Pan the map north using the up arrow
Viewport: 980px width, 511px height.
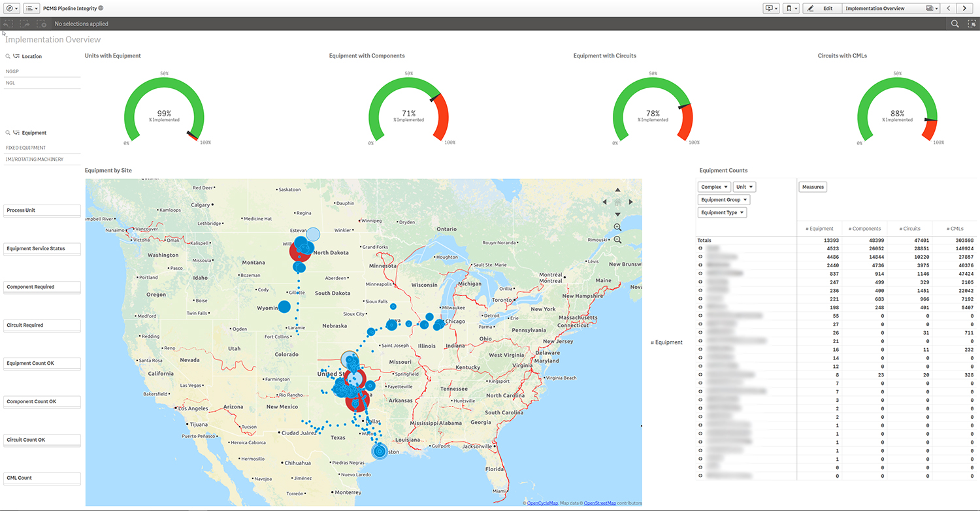pyautogui.click(x=617, y=190)
